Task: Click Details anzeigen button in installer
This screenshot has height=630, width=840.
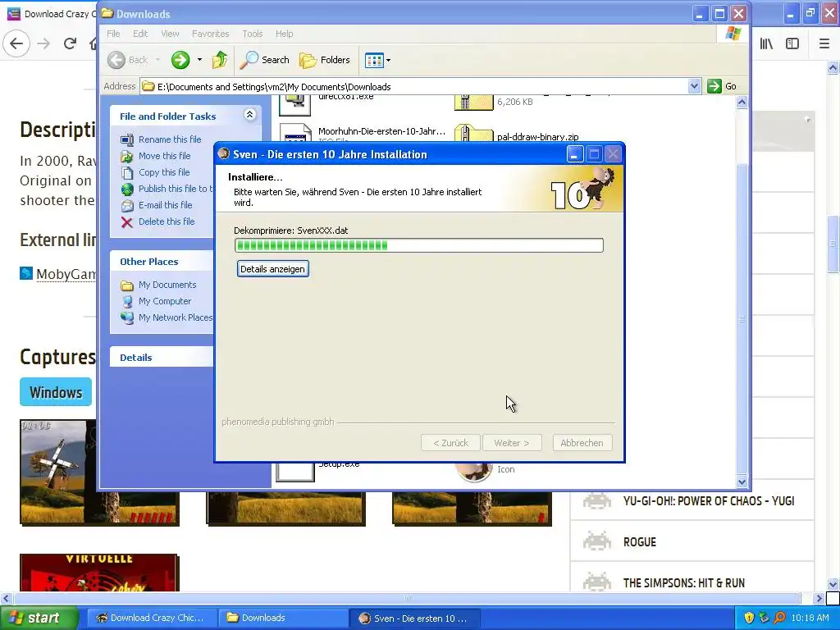Action: [x=272, y=269]
